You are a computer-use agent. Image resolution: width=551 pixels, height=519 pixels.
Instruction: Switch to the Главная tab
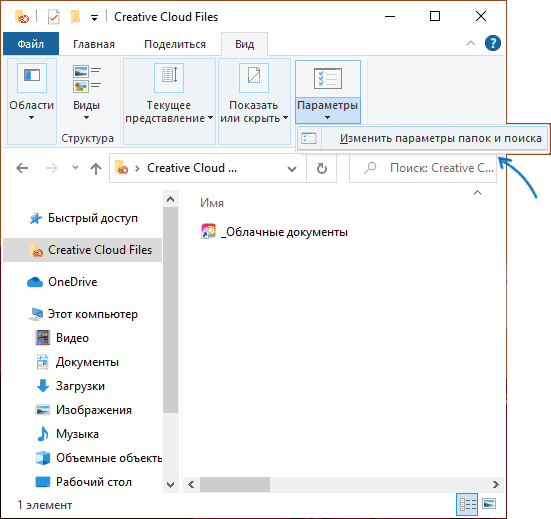[94, 44]
